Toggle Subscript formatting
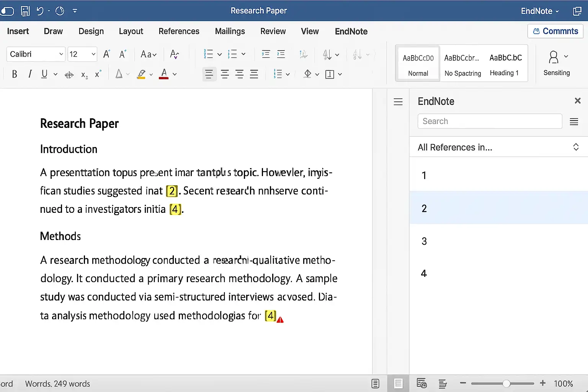The image size is (588, 392). click(x=85, y=75)
